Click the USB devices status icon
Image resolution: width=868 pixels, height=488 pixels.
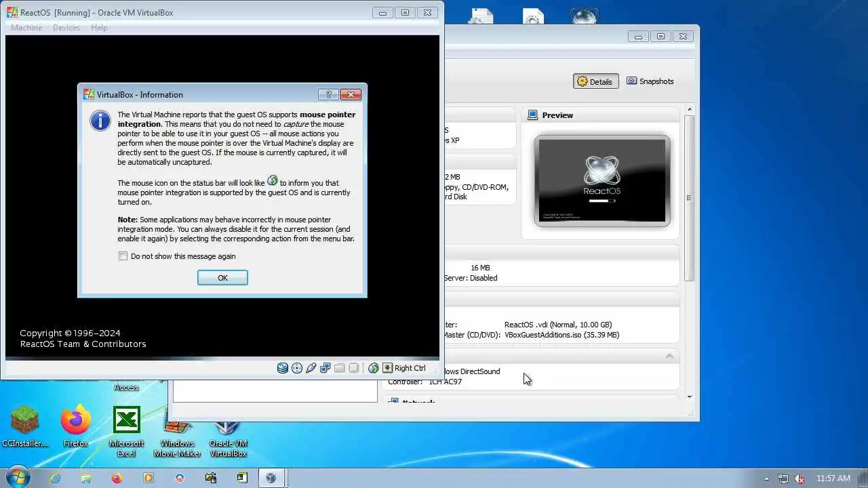click(x=311, y=368)
